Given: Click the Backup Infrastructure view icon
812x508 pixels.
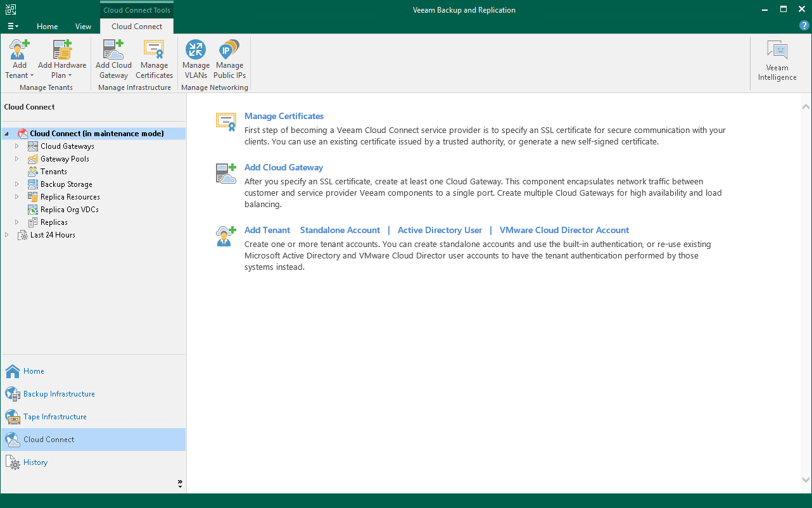Looking at the screenshot, I should (x=13, y=394).
